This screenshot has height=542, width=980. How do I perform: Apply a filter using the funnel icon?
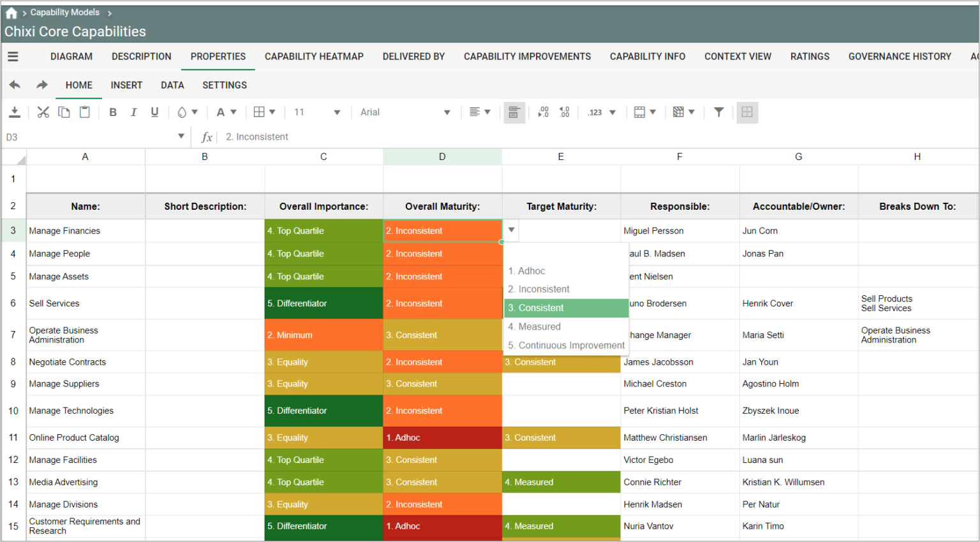tap(718, 112)
